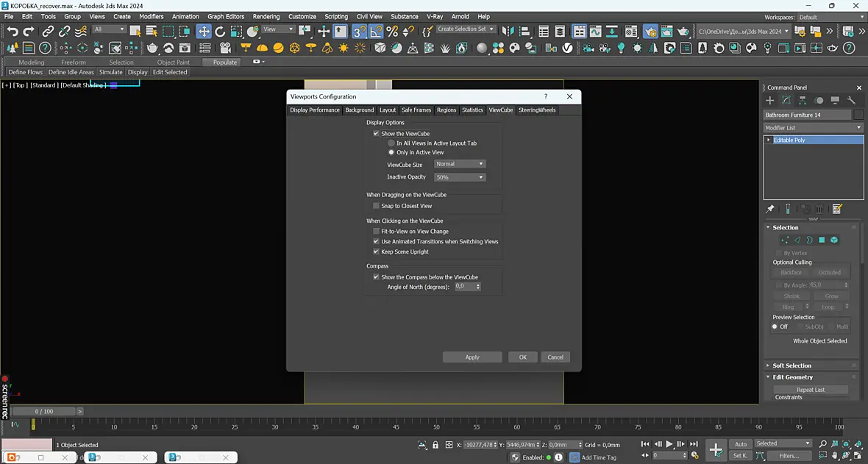The width and height of the screenshot is (868, 464).
Task: Click the Set Key large plus button
Action: [716, 449]
